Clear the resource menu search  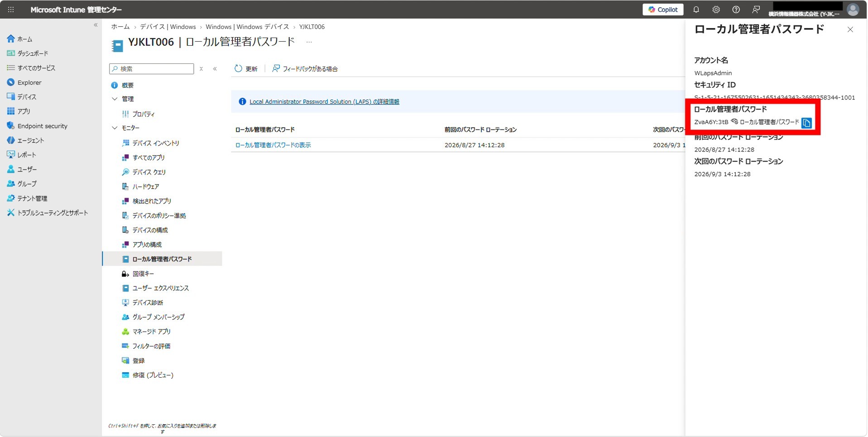point(201,69)
